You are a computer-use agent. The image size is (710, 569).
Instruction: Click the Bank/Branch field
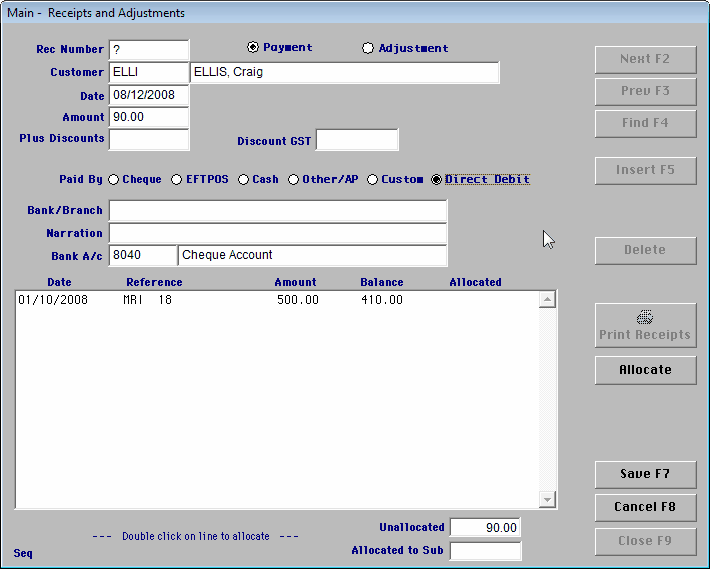click(278, 210)
